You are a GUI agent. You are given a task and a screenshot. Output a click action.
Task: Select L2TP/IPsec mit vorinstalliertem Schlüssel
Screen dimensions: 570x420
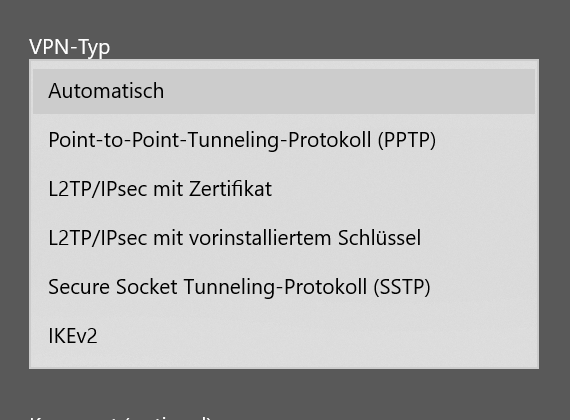(x=284, y=238)
